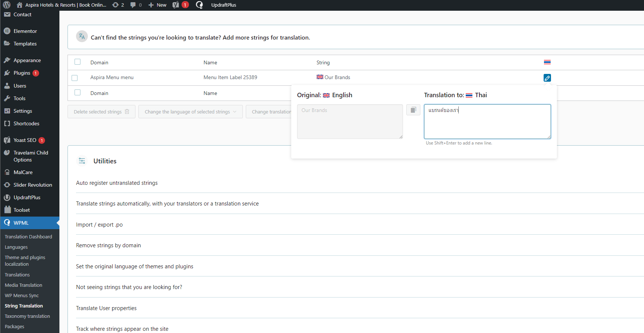The image size is (644, 333).
Task: Toggle the bottom Domain row checkbox
Action: [x=78, y=92]
